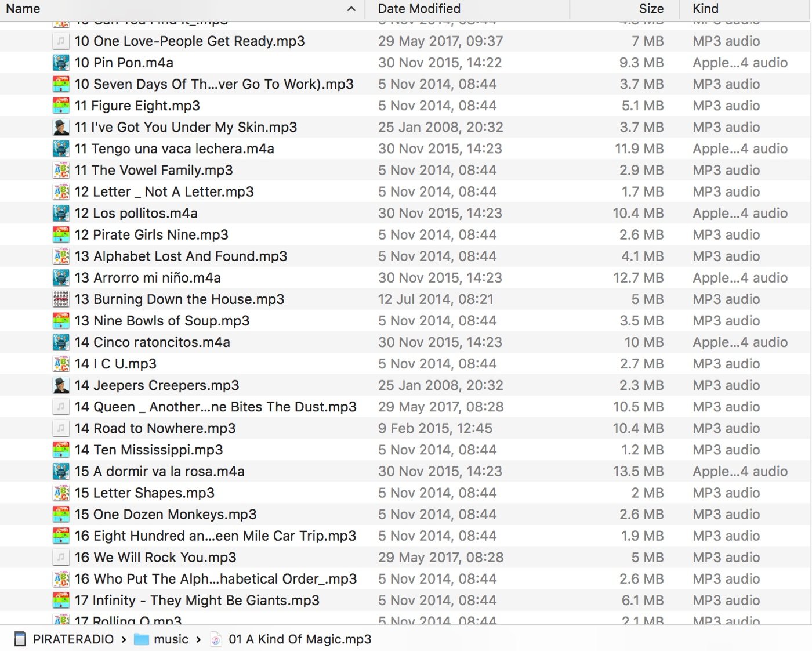Select the file 14 Jeepers Creepers.mp3

click(157, 385)
